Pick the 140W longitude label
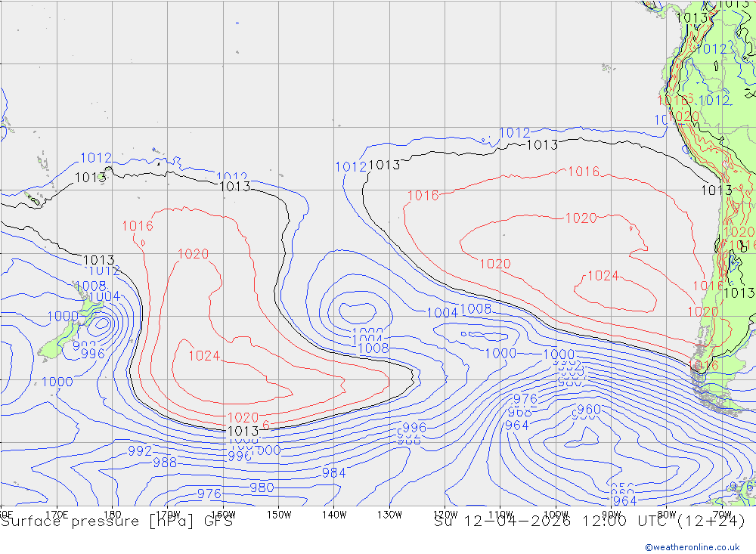Image resolution: width=756 pixels, height=554 pixels. (x=334, y=515)
